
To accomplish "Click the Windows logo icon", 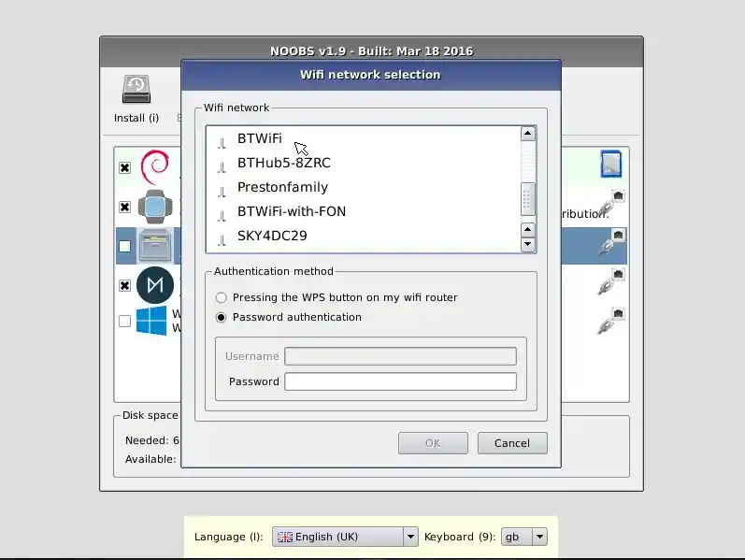I will pos(151,321).
